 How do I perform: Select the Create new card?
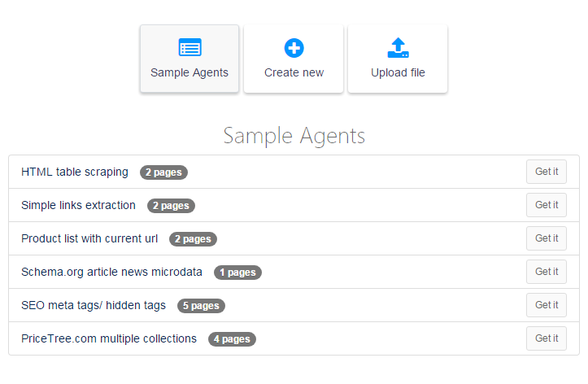click(x=294, y=59)
